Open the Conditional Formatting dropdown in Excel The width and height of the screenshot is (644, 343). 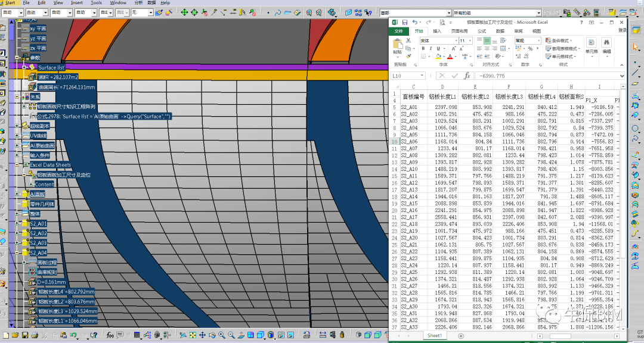[559, 40]
